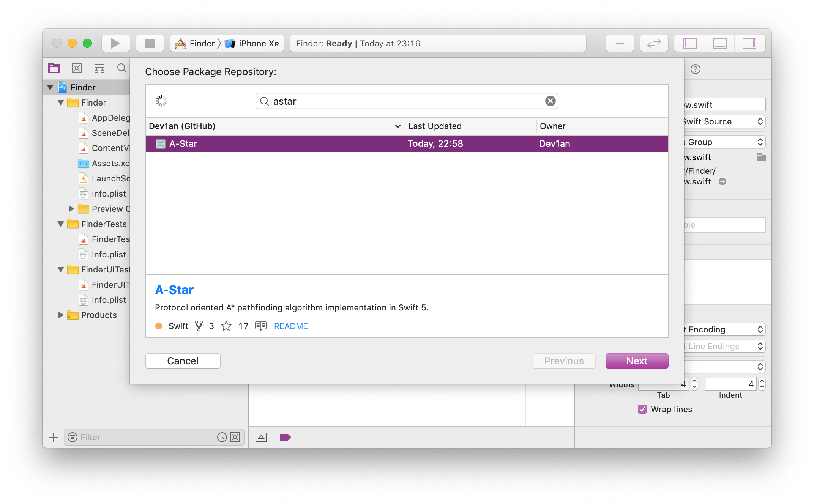814x504 pixels.
Task: Collapse the FinderTests folder
Action: point(61,224)
